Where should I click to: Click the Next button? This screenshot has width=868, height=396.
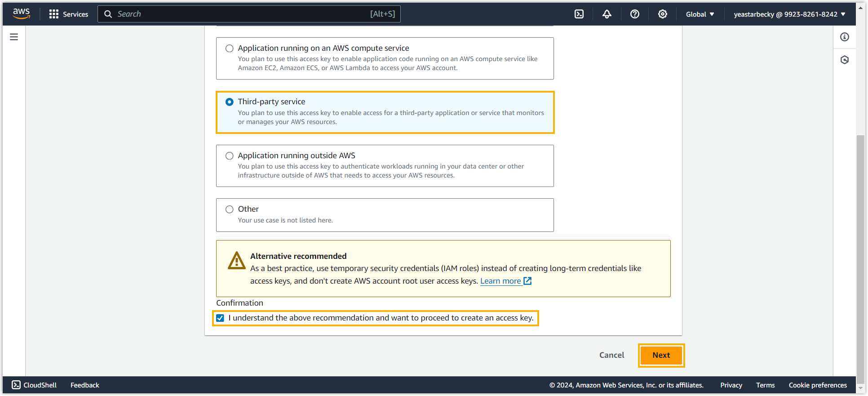pyautogui.click(x=661, y=355)
